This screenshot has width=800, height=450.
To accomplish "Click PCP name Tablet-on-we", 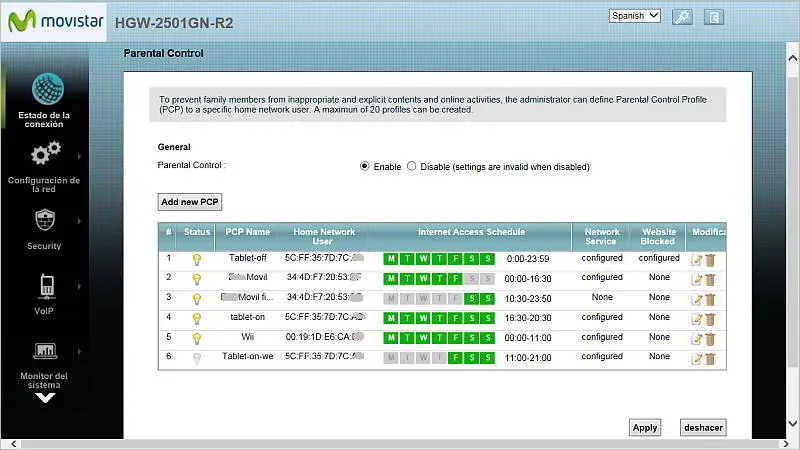I will click(247, 356).
